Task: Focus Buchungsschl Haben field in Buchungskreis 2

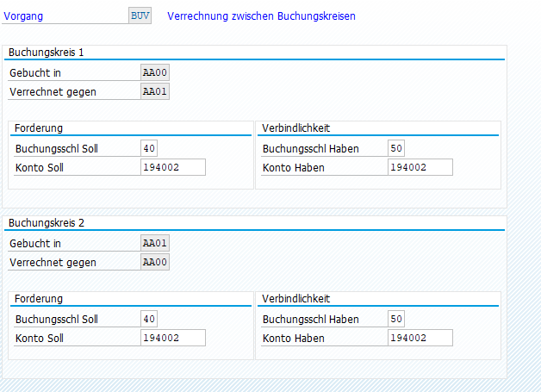Action: click(x=395, y=320)
